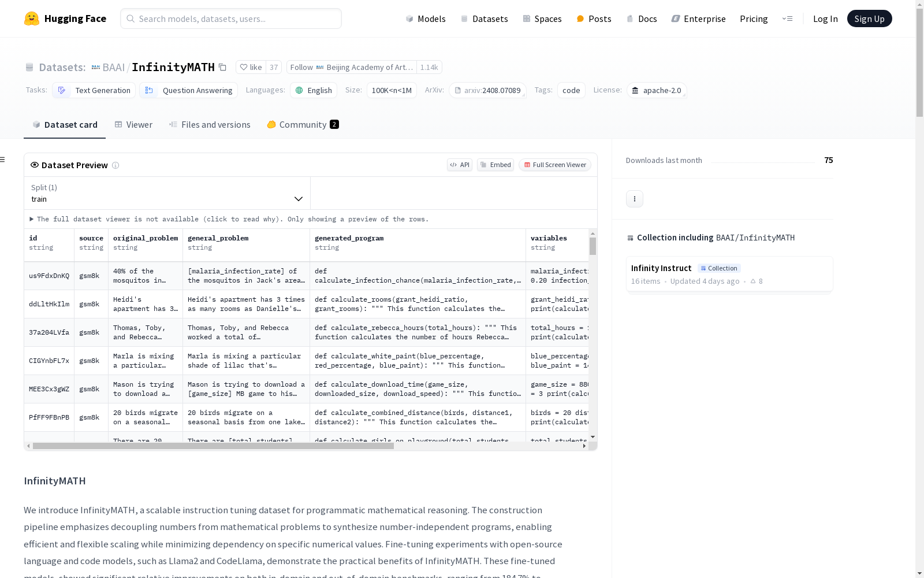Switch to the Viewer tab

133,125
